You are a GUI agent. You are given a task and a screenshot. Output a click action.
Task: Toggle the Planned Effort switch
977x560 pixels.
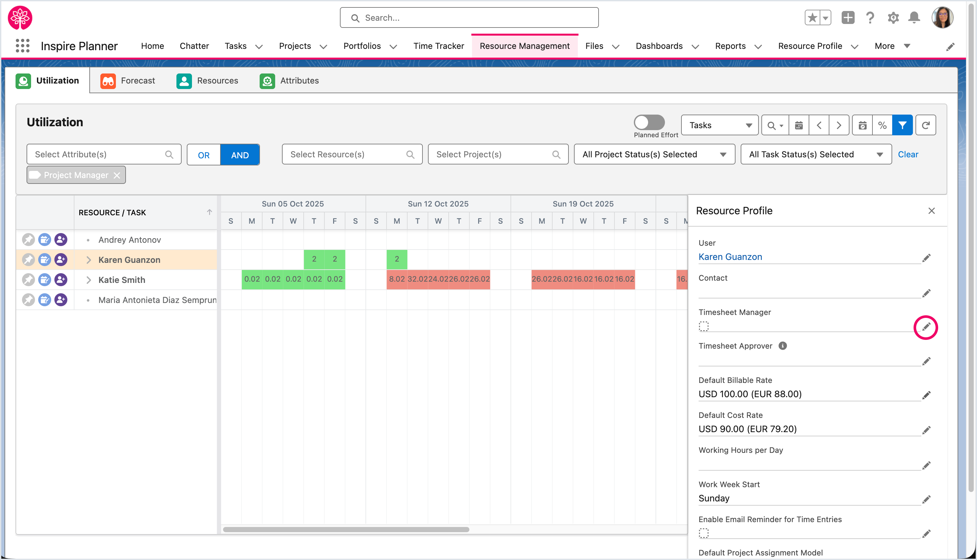pos(649,123)
